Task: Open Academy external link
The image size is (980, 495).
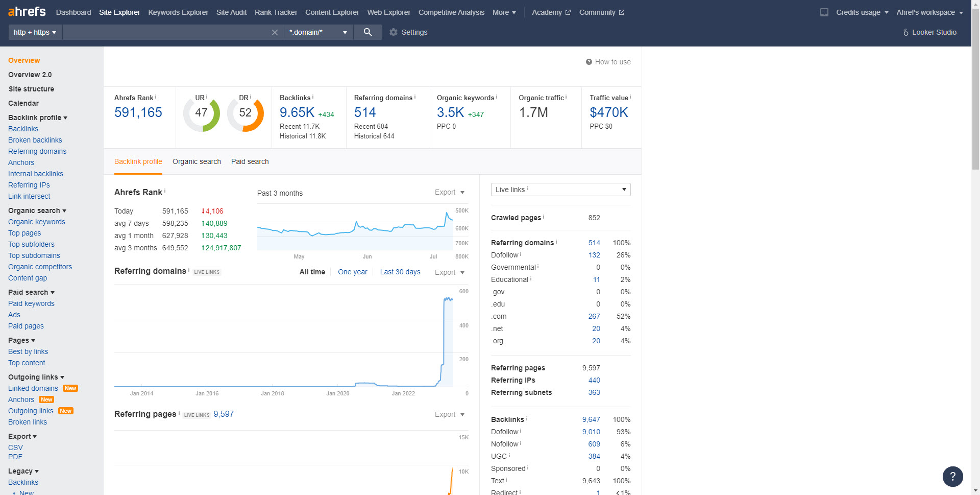Action: [x=551, y=12]
